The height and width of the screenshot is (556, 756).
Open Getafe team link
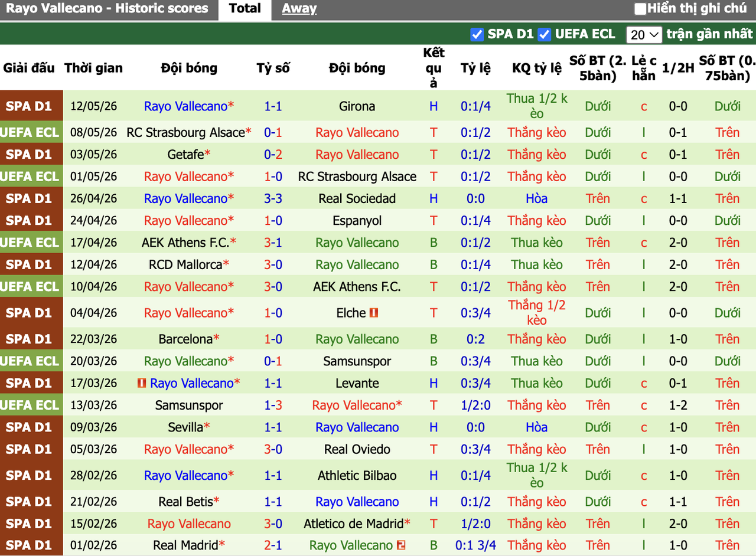tap(186, 155)
